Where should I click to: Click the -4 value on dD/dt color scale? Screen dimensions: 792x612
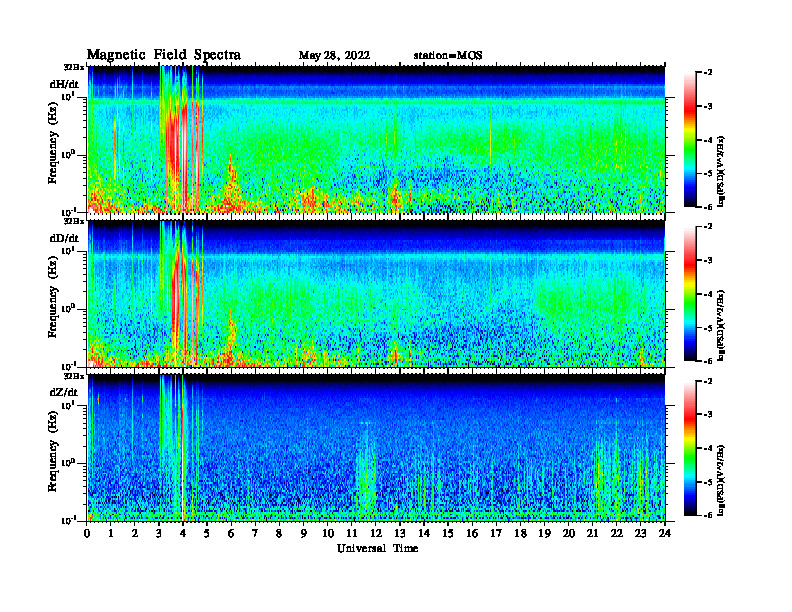708,294
